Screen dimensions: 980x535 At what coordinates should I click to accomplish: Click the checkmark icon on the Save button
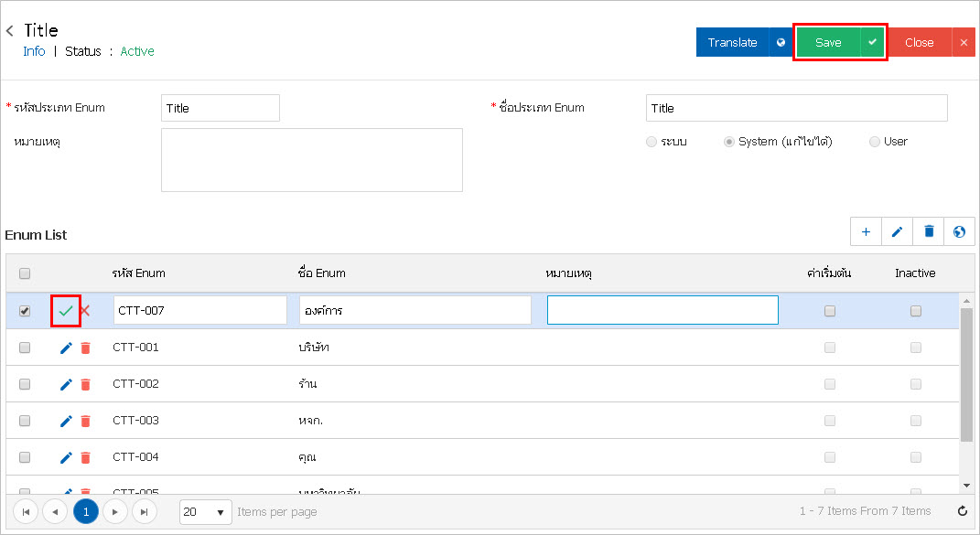coord(872,42)
